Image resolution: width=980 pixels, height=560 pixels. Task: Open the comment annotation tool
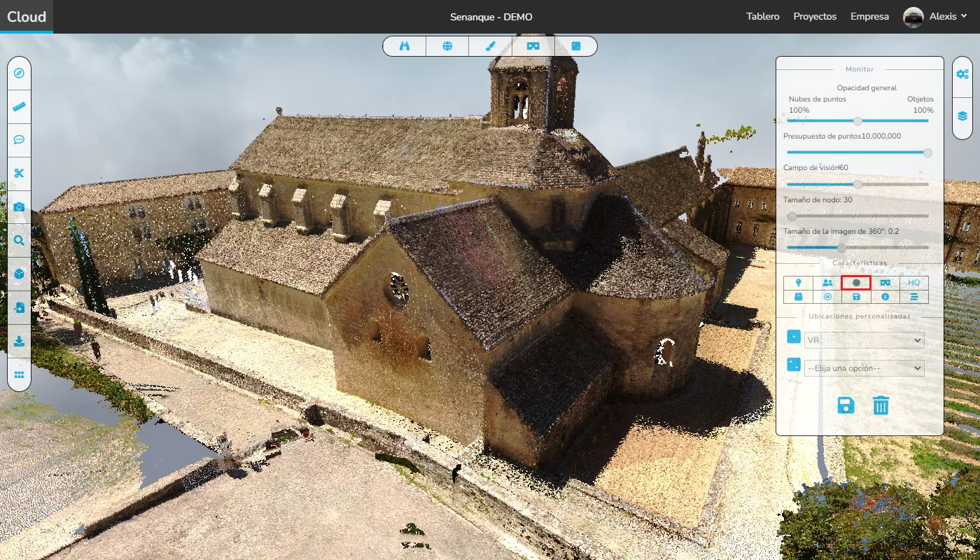point(19,140)
